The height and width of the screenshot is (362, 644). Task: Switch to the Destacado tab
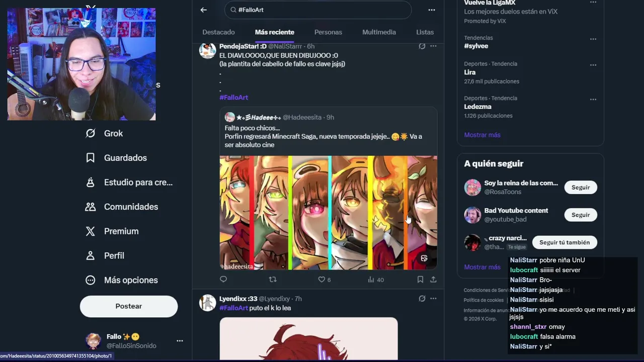pos(218,32)
